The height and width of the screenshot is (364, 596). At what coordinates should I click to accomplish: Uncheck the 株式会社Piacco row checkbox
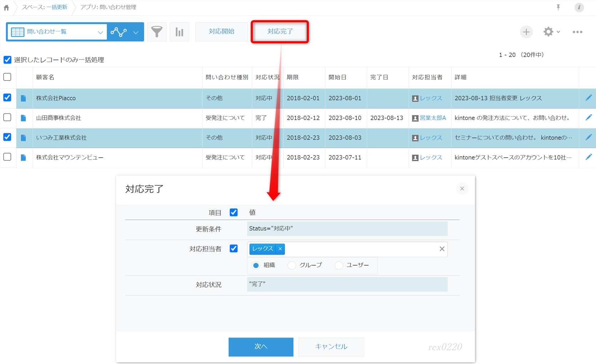click(x=7, y=98)
